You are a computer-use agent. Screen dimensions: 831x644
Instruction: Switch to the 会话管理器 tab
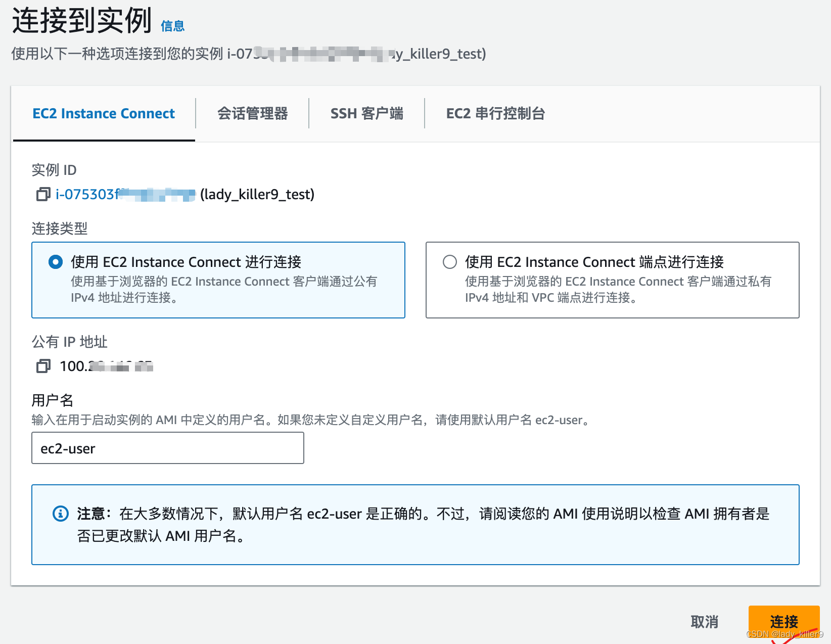252,114
